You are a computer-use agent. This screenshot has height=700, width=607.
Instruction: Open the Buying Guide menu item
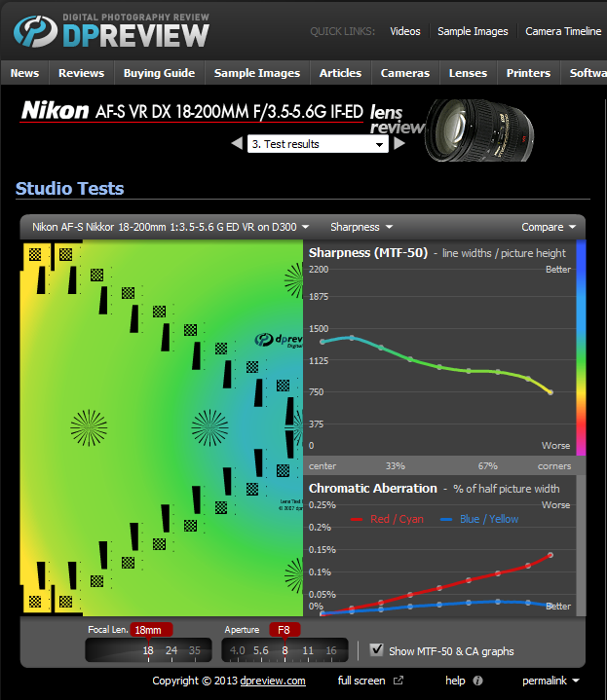[x=159, y=73]
